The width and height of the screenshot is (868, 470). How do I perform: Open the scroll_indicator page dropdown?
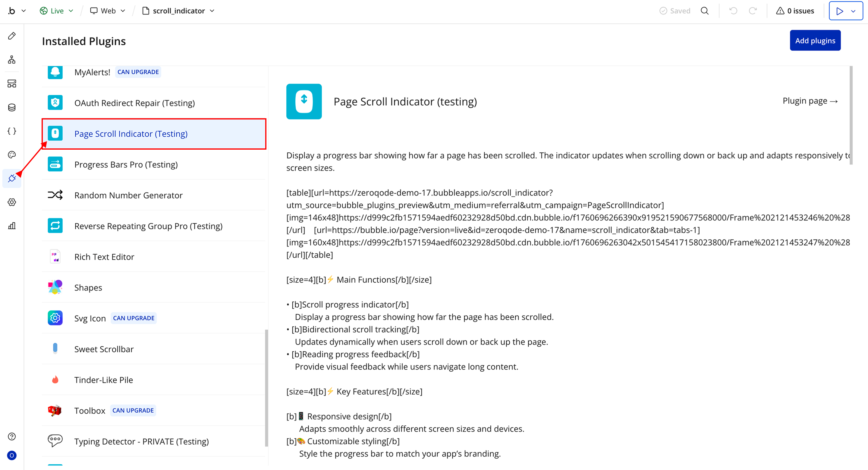click(x=179, y=11)
